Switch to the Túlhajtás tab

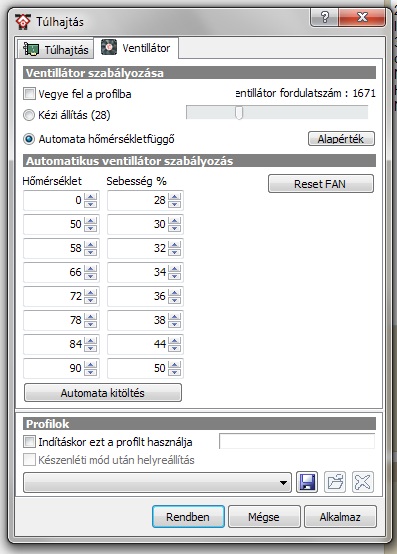pyautogui.click(x=56, y=49)
